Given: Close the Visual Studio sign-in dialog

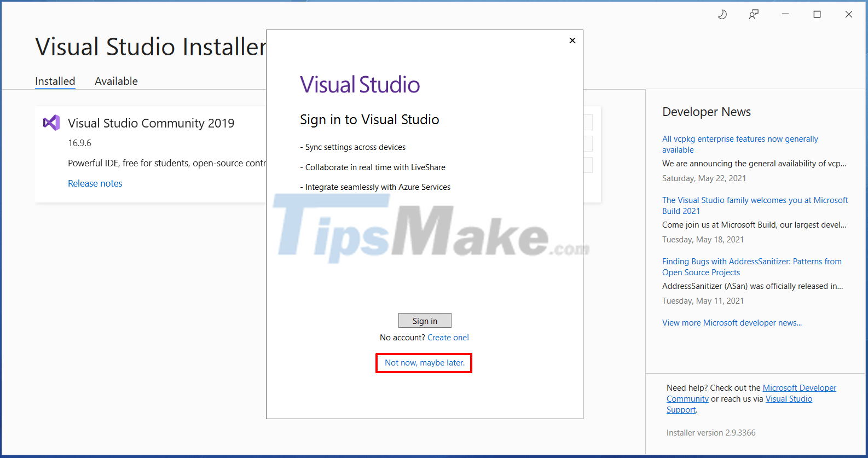Looking at the screenshot, I should click(572, 40).
